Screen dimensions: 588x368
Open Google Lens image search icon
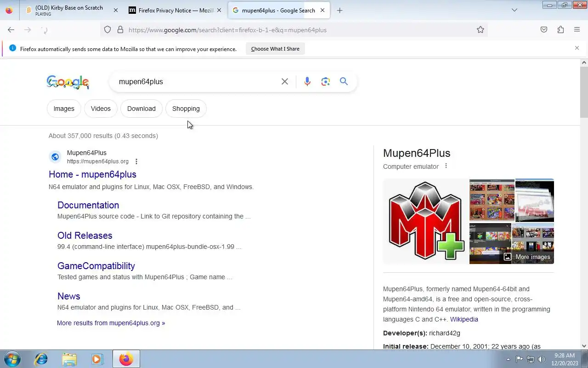click(326, 81)
